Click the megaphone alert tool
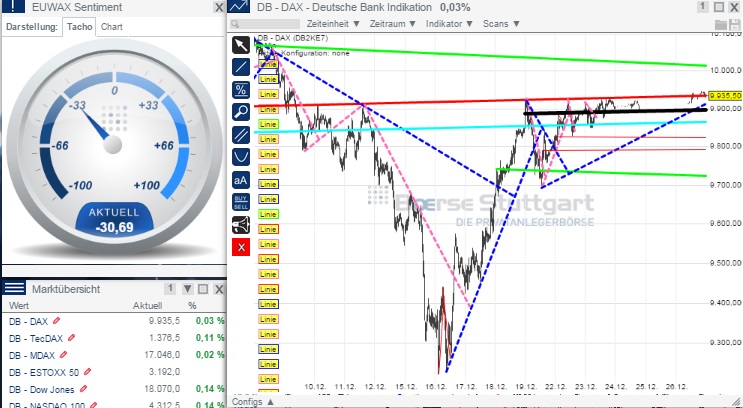Screen dimensions: 743x408 point(241,225)
